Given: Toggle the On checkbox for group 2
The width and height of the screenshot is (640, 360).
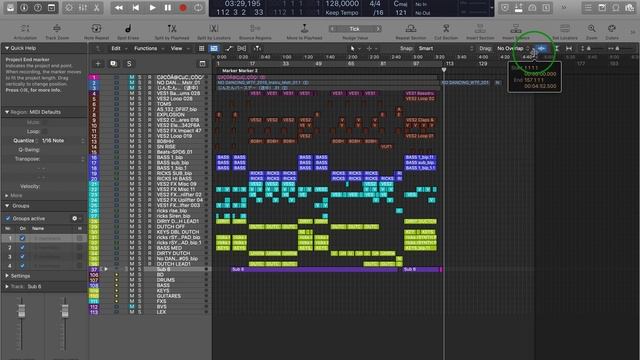Looking at the screenshot, I should coord(22,247).
